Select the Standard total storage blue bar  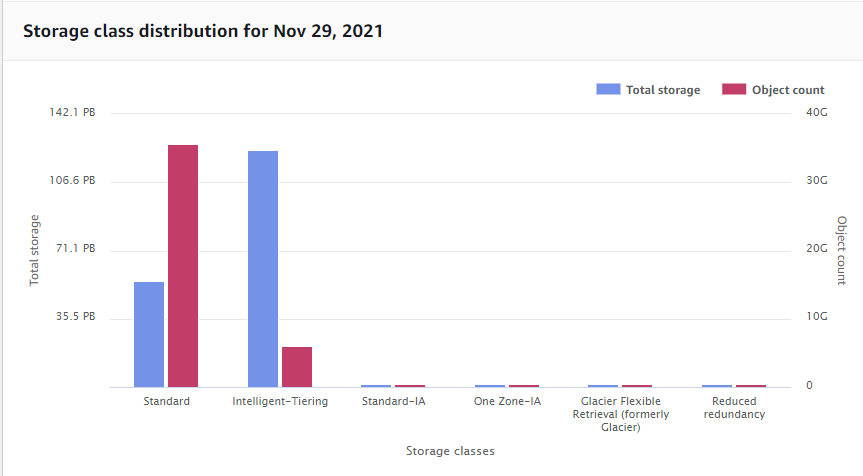pos(149,334)
